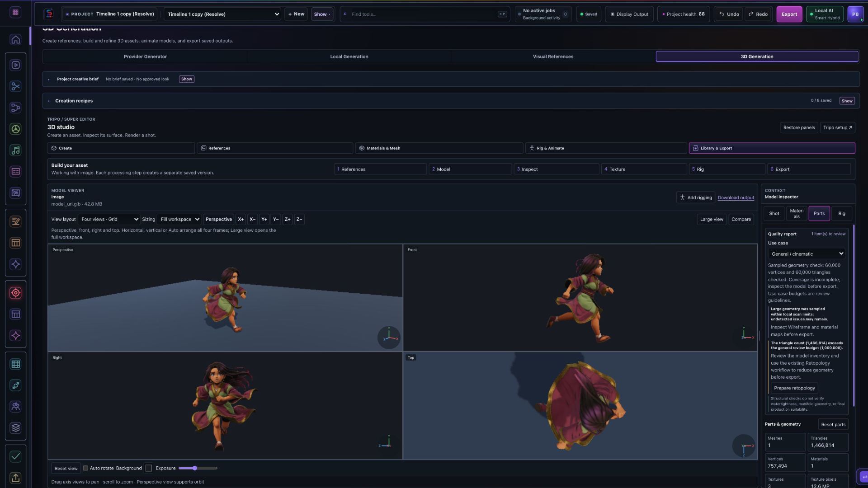868x488 pixels.
Task: Click the Prepare retopology button
Action: click(x=794, y=388)
